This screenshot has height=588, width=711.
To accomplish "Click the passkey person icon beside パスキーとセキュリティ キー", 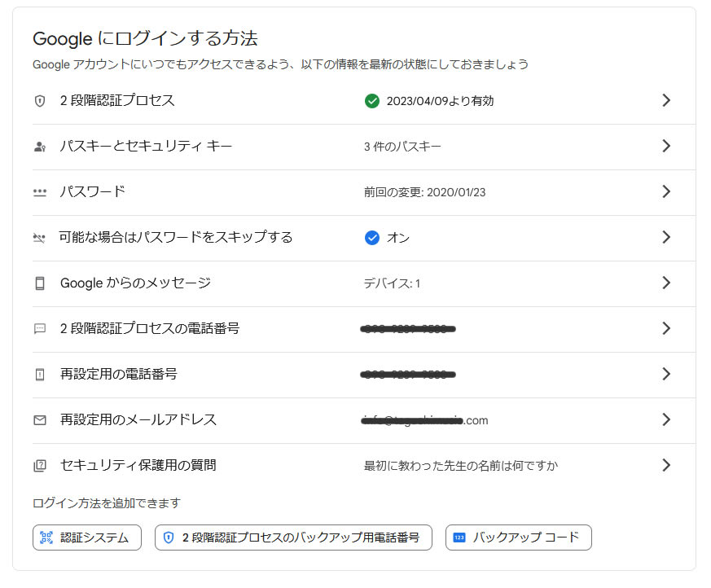I will point(40,147).
